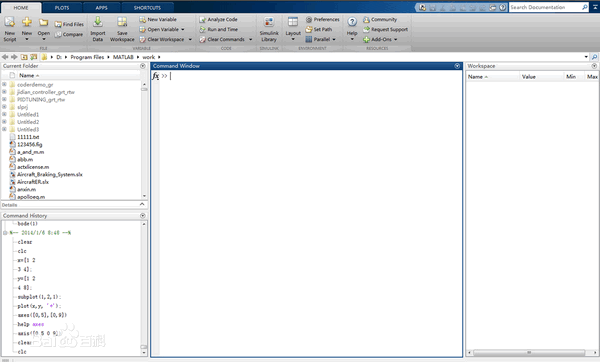
Task: Click Import Data
Action: 98,29
